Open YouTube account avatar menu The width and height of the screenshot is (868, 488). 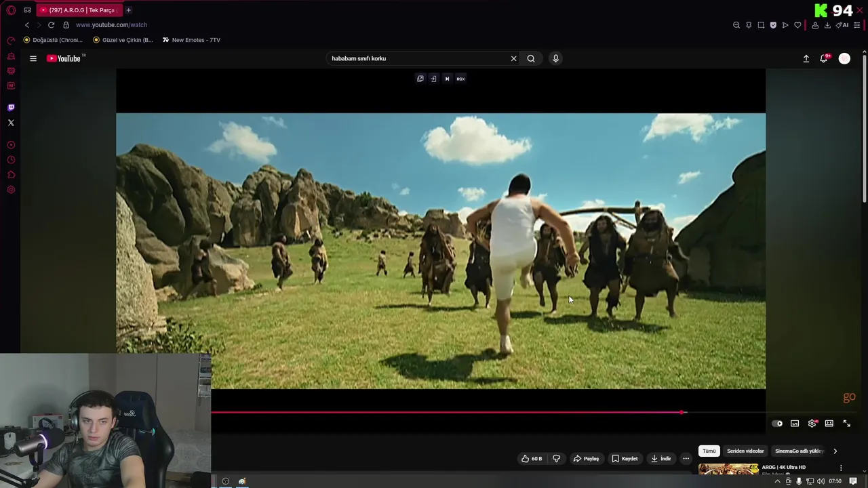(x=844, y=59)
